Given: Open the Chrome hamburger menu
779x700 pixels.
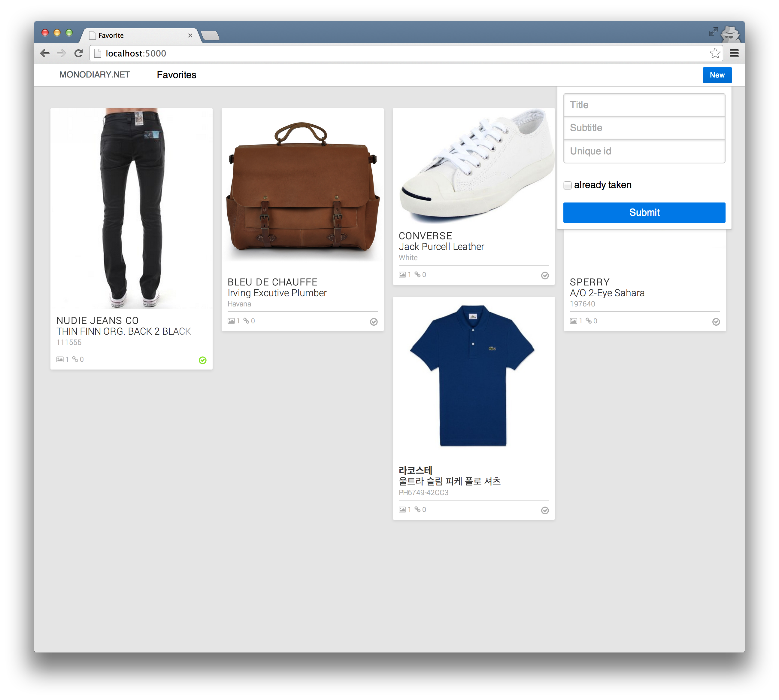Looking at the screenshot, I should (734, 53).
